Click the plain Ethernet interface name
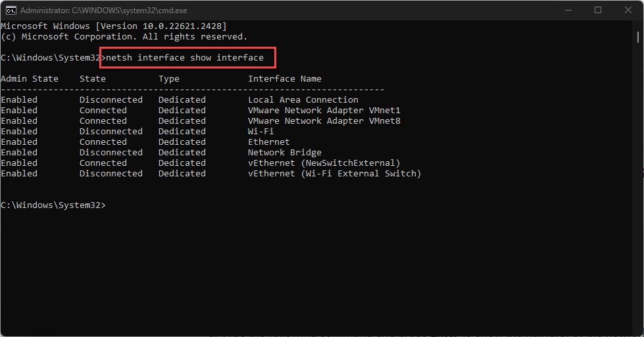This screenshot has width=644, height=337. pyautogui.click(x=269, y=142)
